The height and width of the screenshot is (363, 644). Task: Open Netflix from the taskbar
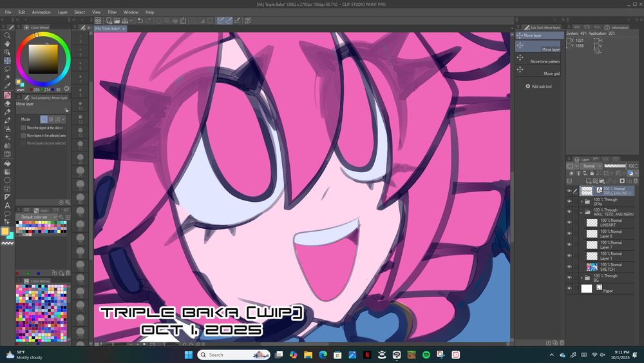(x=367, y=355)
